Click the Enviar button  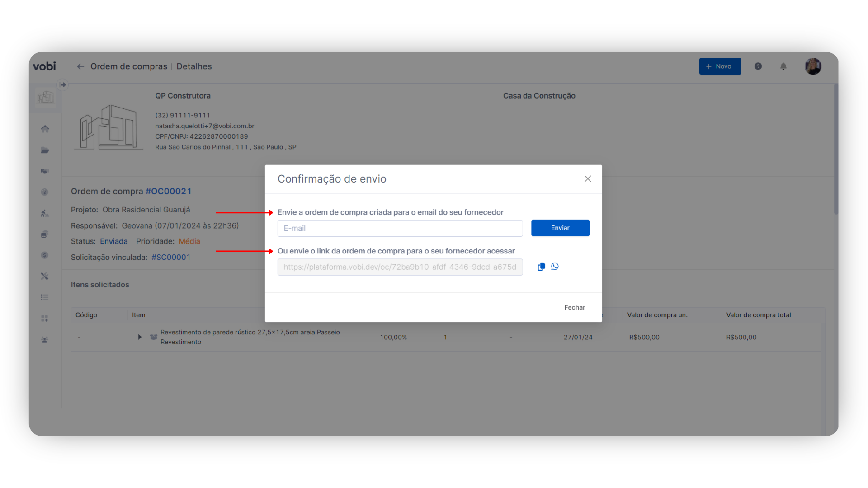(560, 228)
